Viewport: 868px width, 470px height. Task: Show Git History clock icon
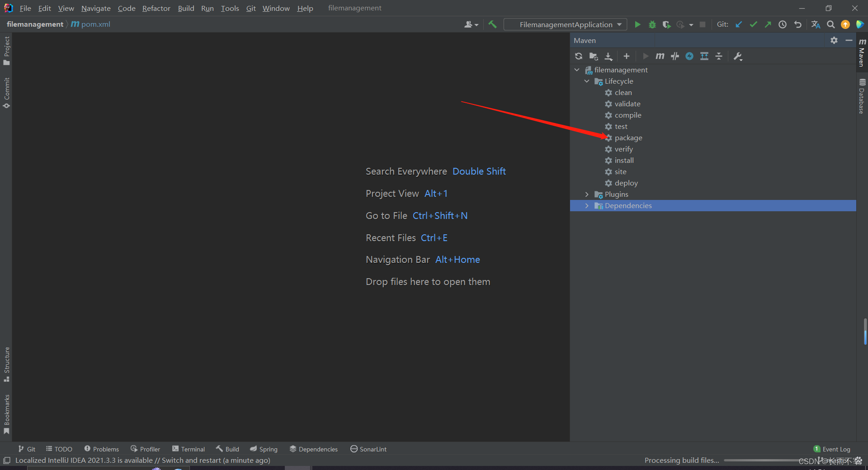[x=783, y=24]
